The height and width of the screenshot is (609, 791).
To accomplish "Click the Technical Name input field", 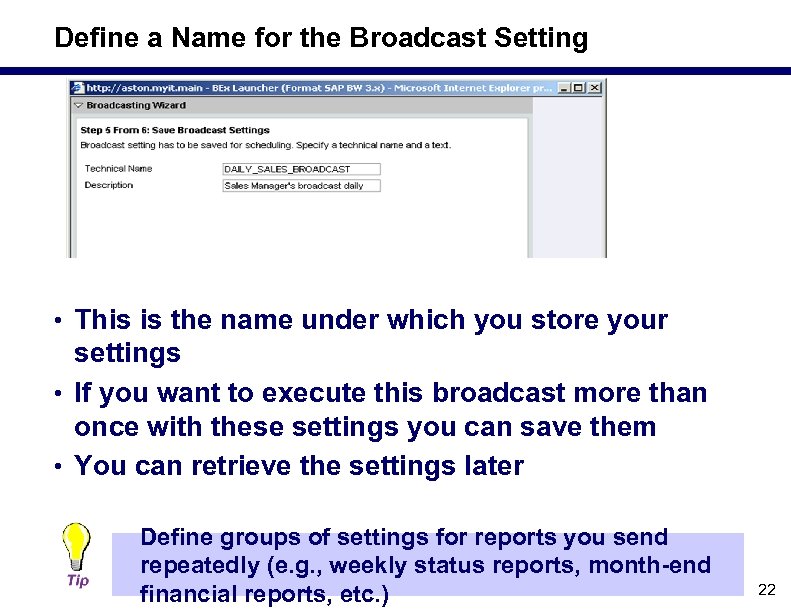I will 301,169.
